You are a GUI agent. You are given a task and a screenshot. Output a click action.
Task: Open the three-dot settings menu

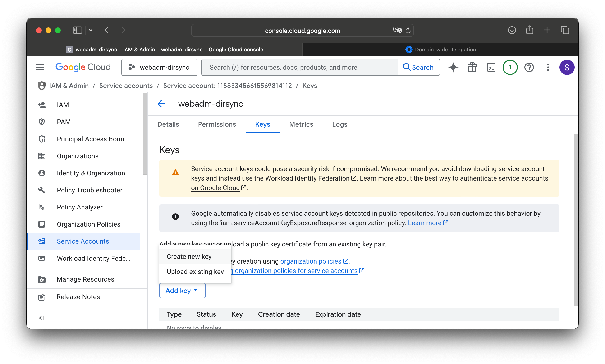tap(548, 67)
